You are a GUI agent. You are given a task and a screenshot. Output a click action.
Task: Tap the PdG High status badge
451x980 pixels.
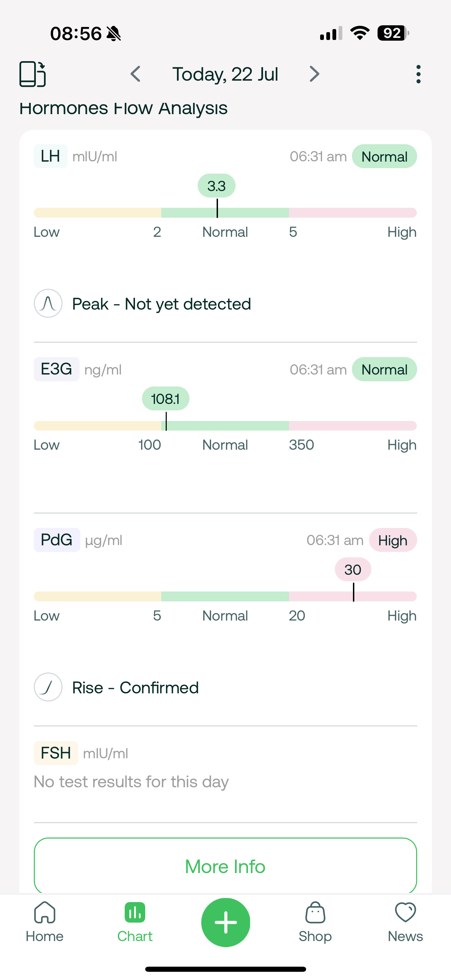(x=393, y=540)
